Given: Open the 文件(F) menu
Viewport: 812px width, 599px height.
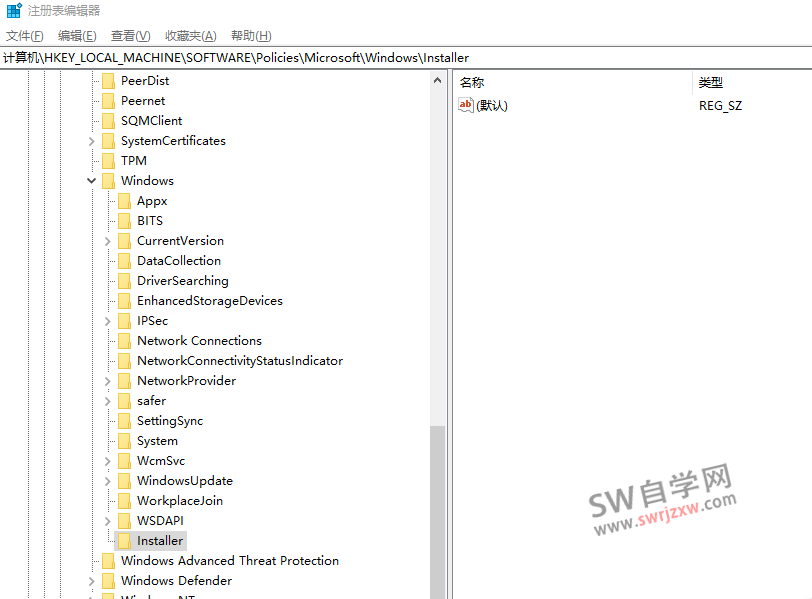Looking at the screenshot, I should [25, 36].
